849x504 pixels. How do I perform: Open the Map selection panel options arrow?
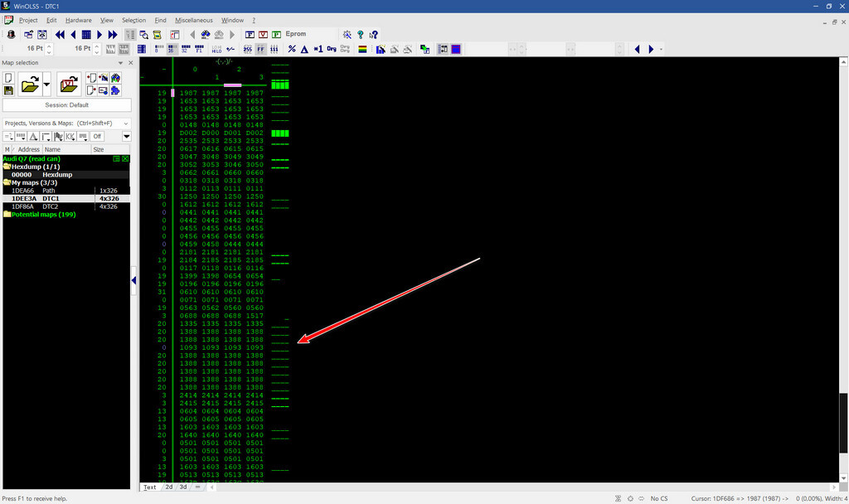[121, 63]
